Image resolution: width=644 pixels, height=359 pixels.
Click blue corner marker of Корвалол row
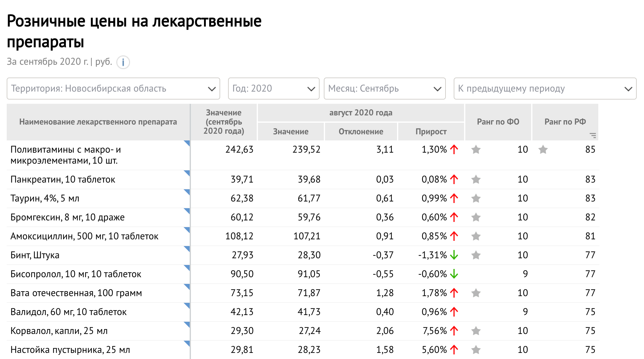tap(187, 324)
